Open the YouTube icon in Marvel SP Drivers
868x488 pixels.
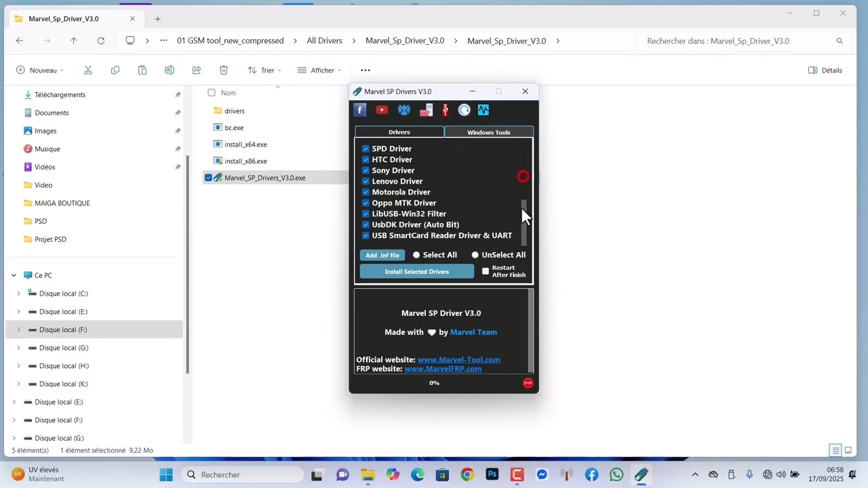click(x=382, y=110)
